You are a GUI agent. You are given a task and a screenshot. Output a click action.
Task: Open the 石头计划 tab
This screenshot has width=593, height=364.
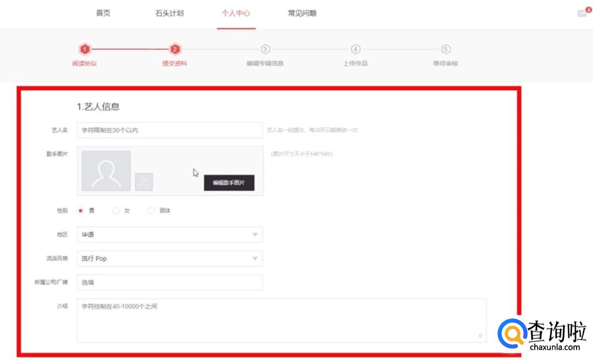point(170,13)
